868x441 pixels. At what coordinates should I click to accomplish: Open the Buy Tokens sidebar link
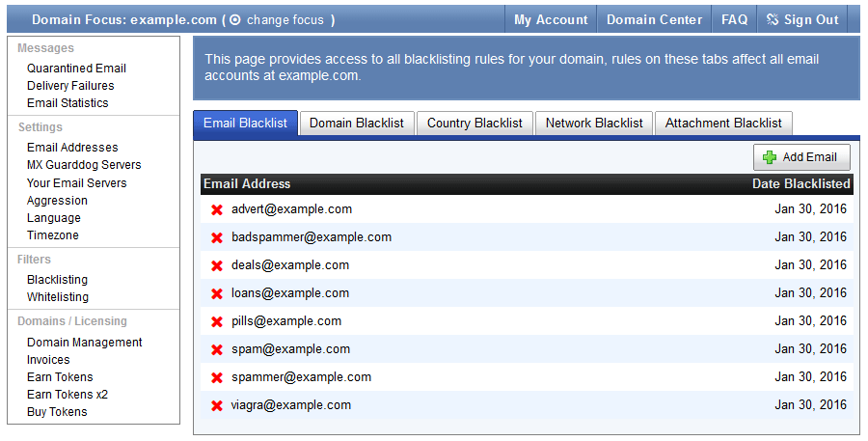tap(57, 412)
